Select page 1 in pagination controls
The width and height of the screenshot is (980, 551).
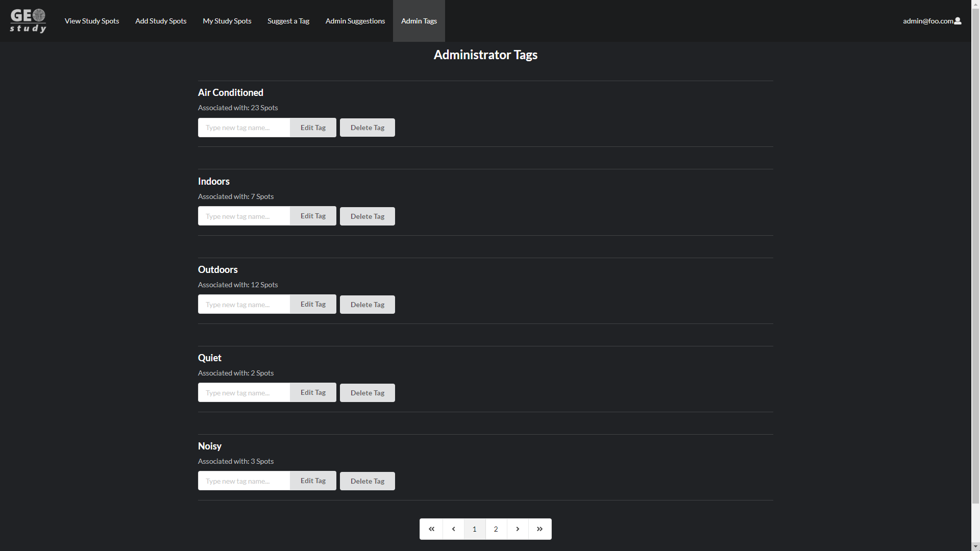(x=475, y=529)
